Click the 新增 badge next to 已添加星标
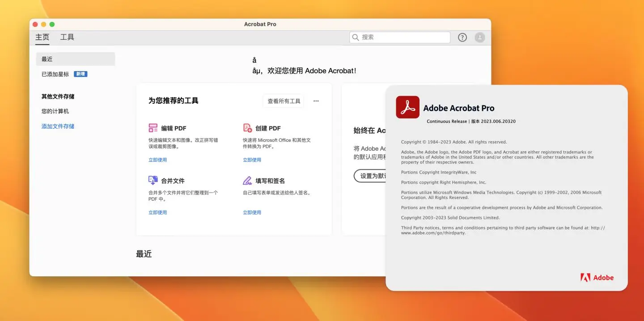Screen dimensions: 644x321 pos(80,74)
